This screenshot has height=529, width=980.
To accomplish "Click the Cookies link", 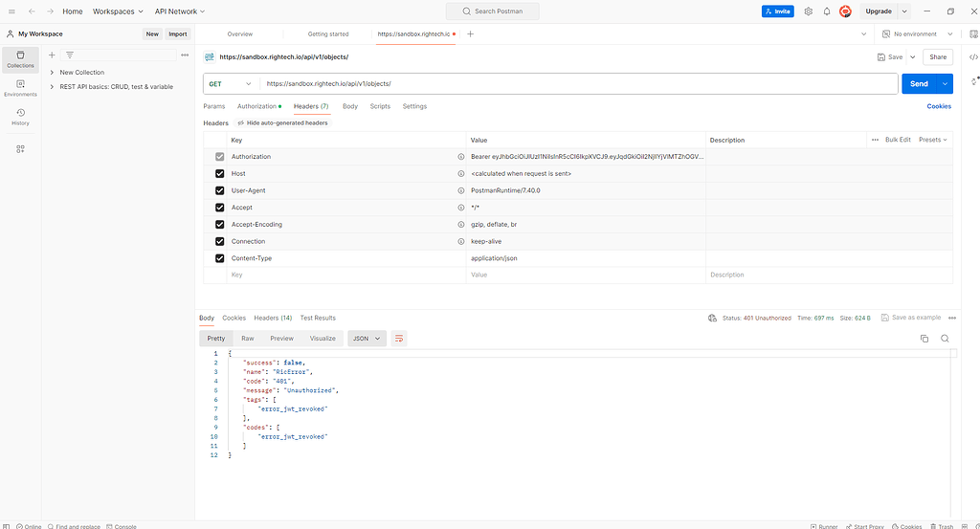I will click(938, 106).
